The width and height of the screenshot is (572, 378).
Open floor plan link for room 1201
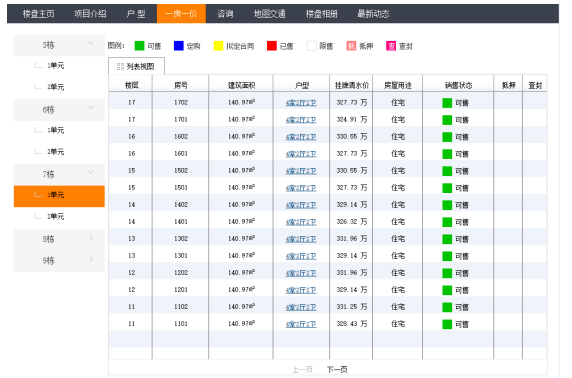click(301, 290)
